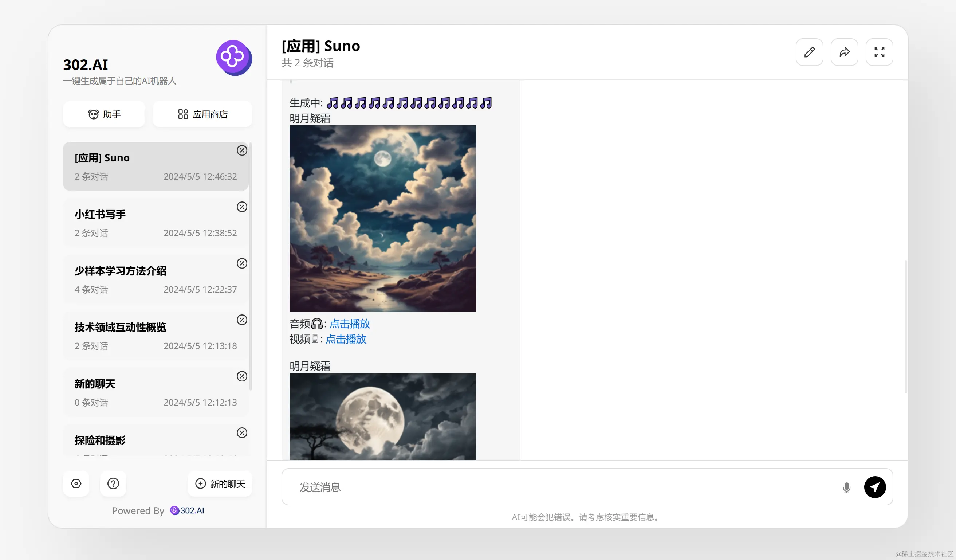This screenshot has height=560, width=956.
Task: Click the share arrow icon
Action: (x=844, y=52)
